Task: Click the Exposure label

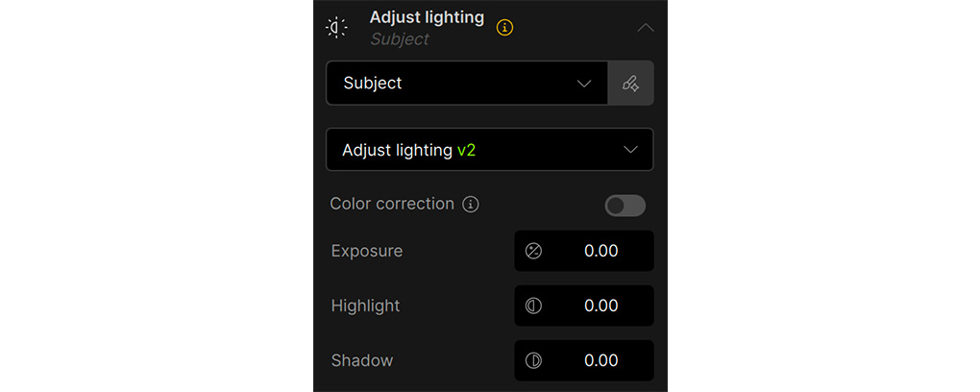Action: [x=367, y=252]
